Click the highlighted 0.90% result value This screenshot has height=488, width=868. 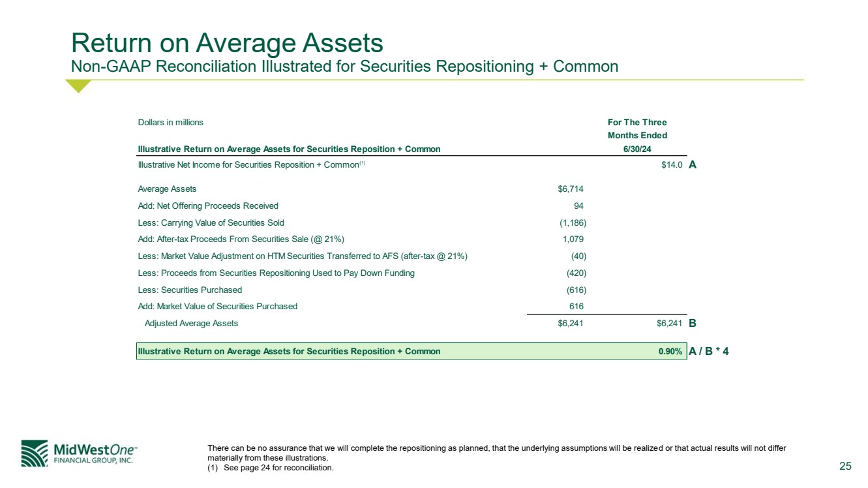(x=670, y=352)
